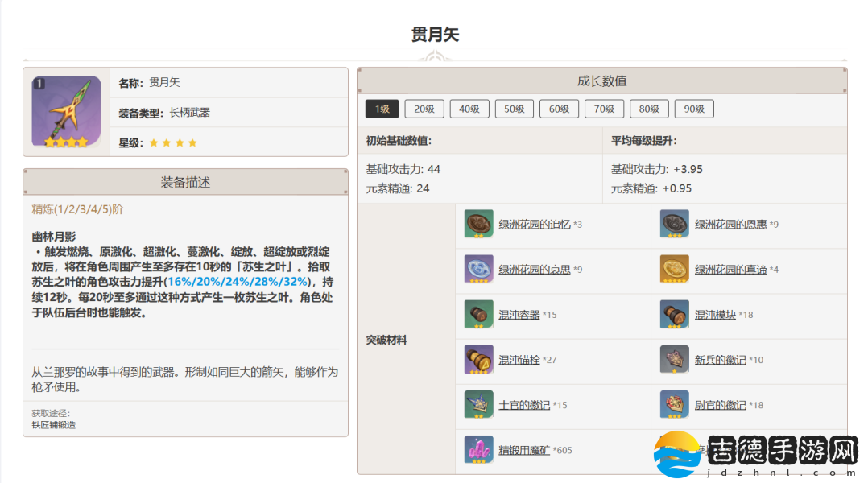Click the 贯月矢 weapon thumbnail image

[x=66, y=112]
